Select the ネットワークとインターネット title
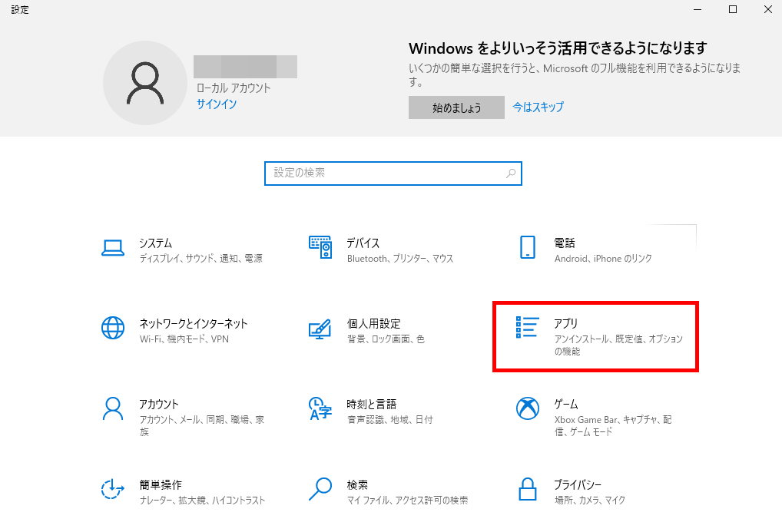The height and width of the screenshot is (532, 782). tap(194, 324)
